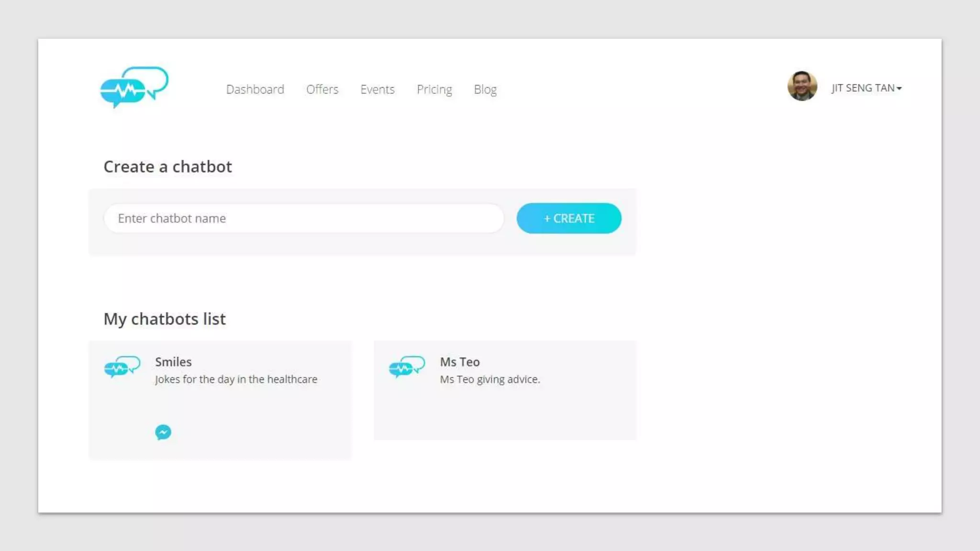Viewport: 980px width, 551px height.
Task: Open the Smiles chatbot title link
Action: 173,362
